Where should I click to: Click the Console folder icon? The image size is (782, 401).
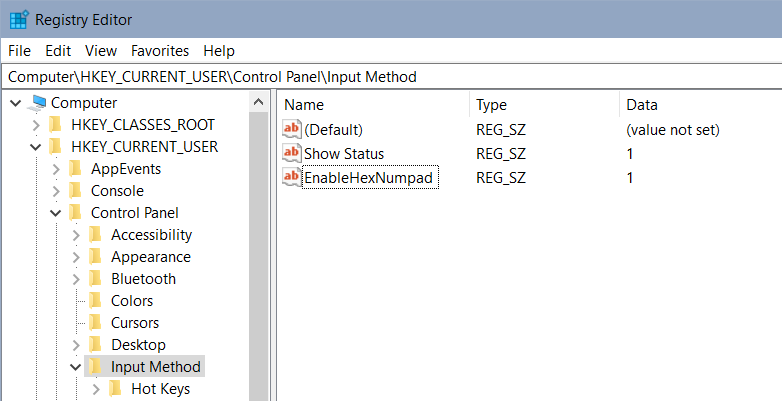pos(75,191)
